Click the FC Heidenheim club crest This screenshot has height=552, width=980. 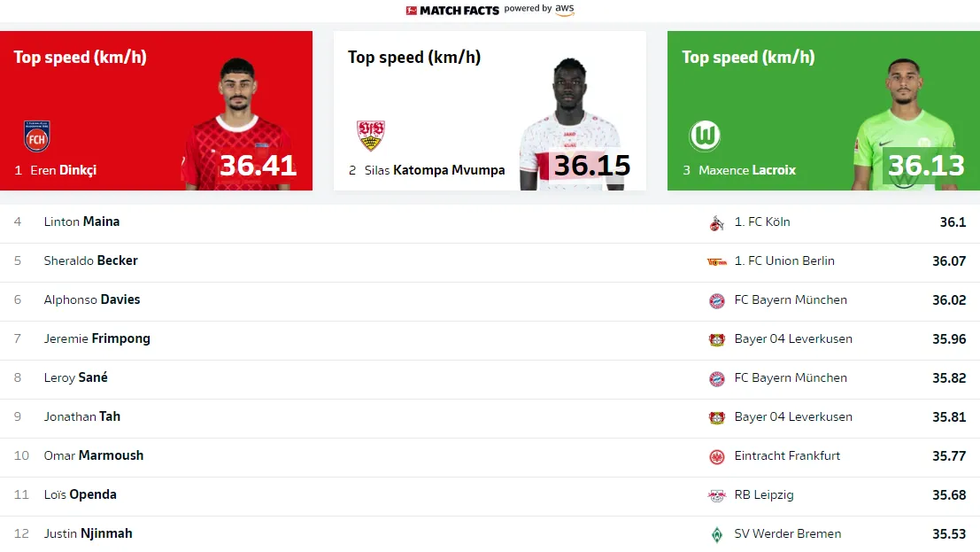pyautogui.click(x=36, y=136)
